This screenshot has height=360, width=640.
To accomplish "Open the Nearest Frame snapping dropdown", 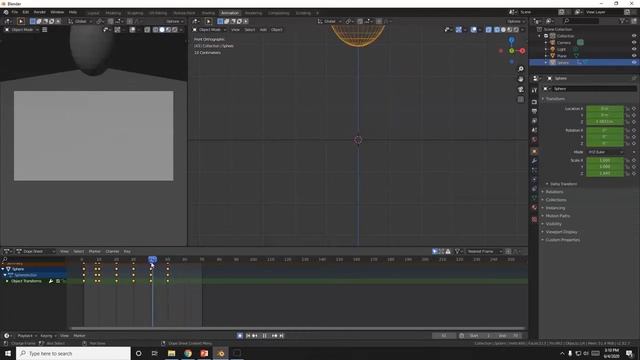I will coord(484,251).
